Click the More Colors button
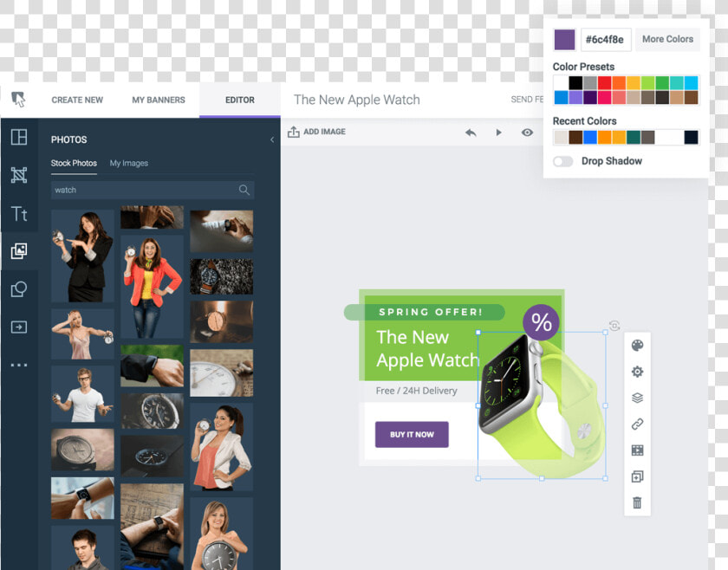Screen dimensions: 728x570 click(x=667, y=40)
